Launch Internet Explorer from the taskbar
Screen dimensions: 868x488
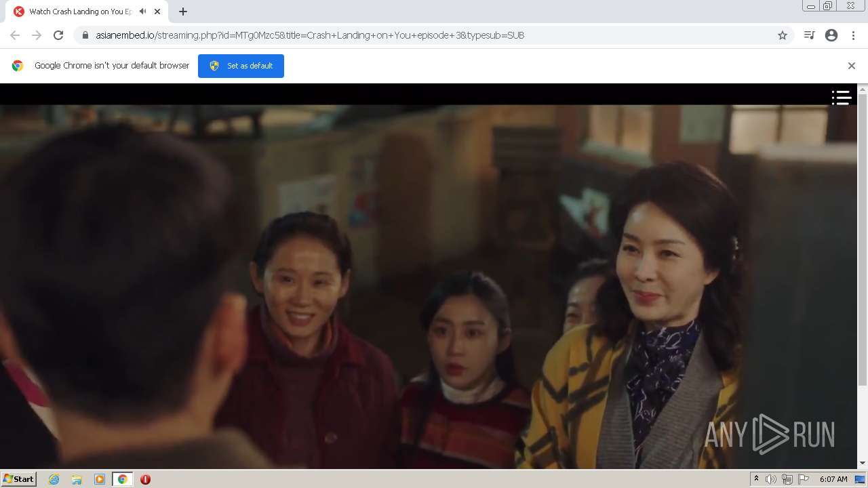pyautogui.click(x=54, y=479)
